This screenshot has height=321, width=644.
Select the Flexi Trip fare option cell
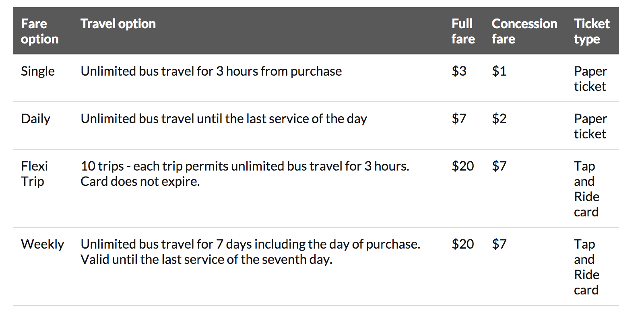34,174
